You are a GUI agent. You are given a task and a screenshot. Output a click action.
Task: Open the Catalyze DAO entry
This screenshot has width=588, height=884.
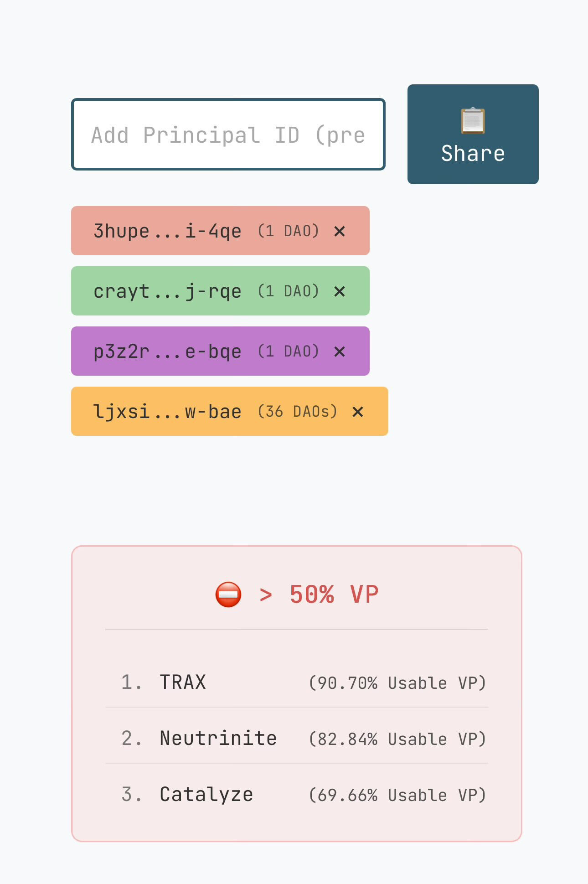[297, 794]
